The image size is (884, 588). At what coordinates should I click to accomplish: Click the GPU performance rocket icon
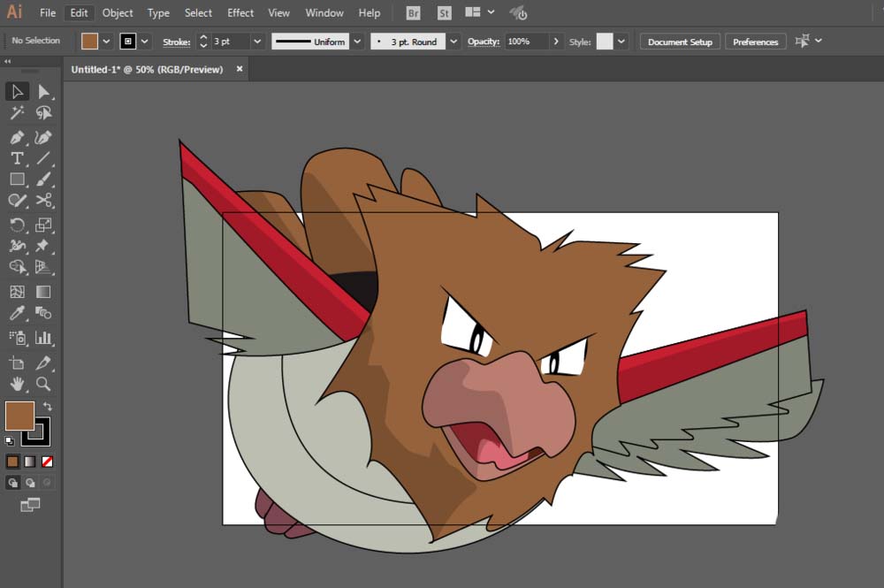(x=518, y=13)
